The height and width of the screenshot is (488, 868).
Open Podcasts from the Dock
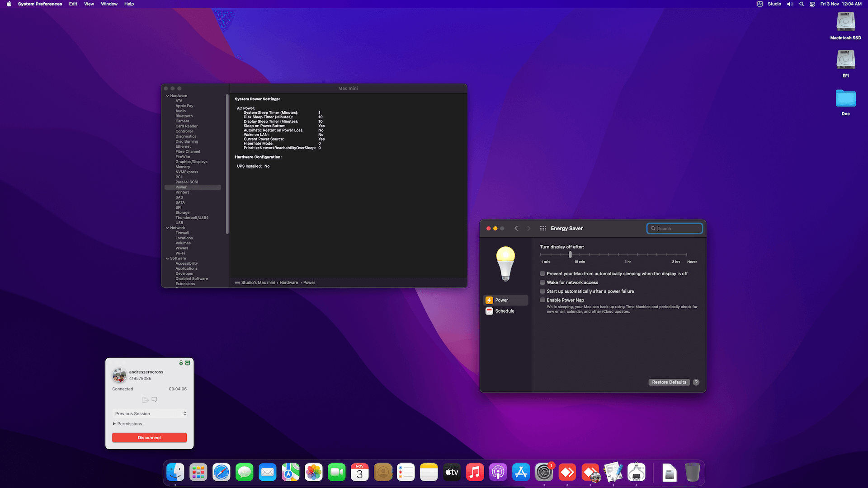point(498,473)
